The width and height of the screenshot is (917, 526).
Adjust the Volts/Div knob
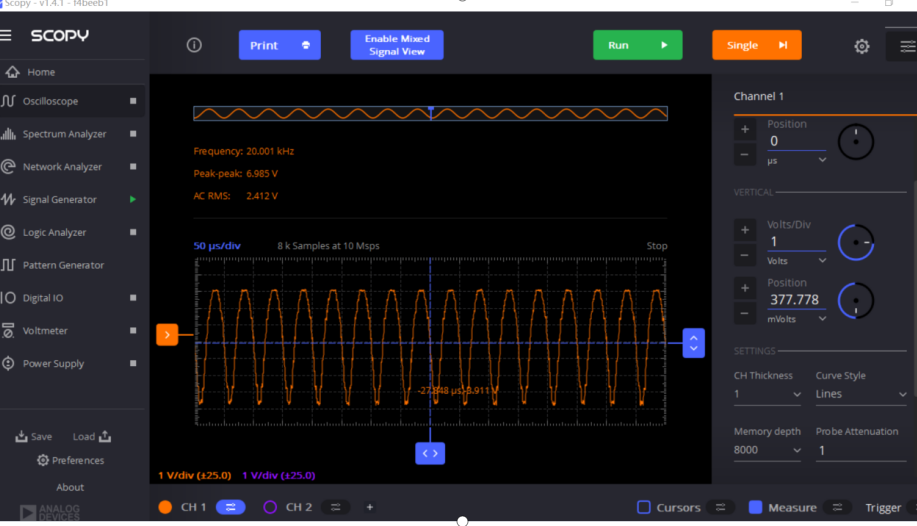856,242
